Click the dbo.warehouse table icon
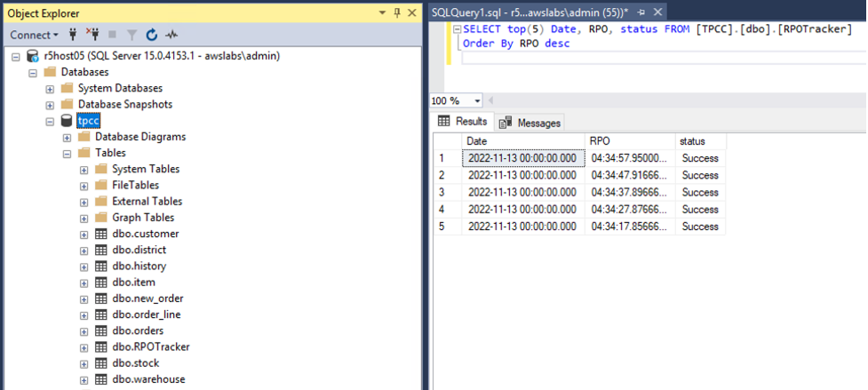The width and height of the screenshot is (868, 390). (x=100, y=379)
